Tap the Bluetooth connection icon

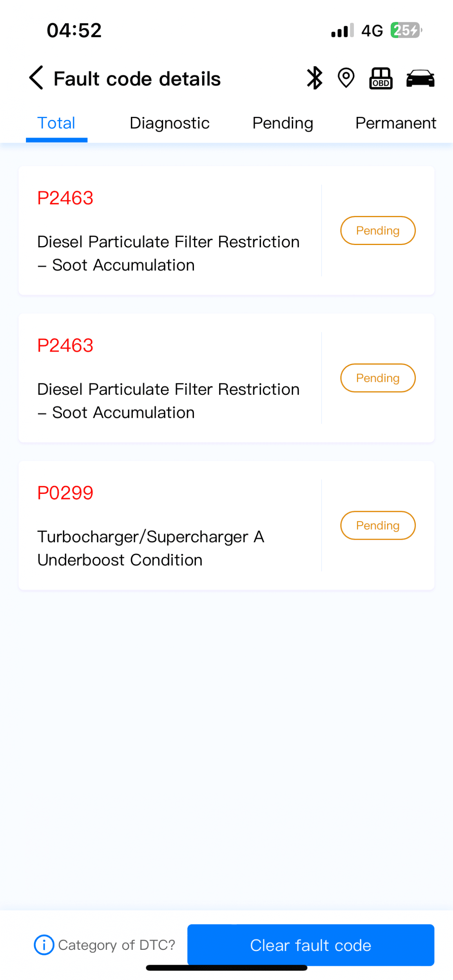coord(314,78)
